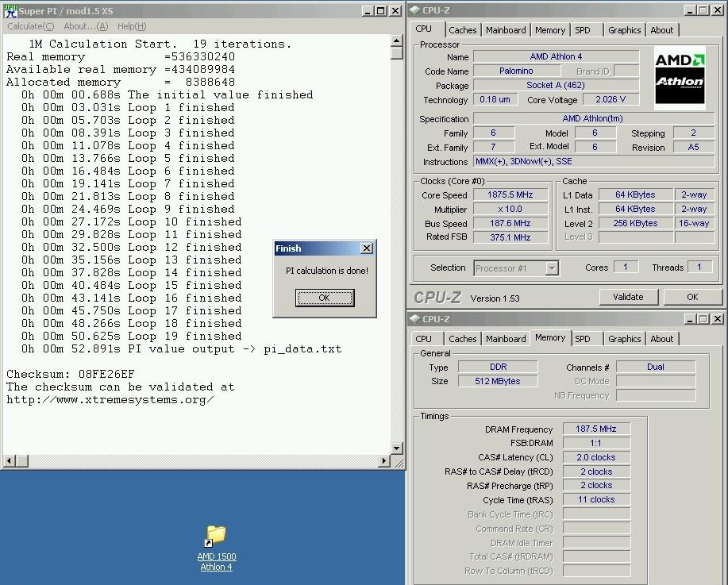Open the AMD 1500 Athlon 4 desktop shortcut

217,548
